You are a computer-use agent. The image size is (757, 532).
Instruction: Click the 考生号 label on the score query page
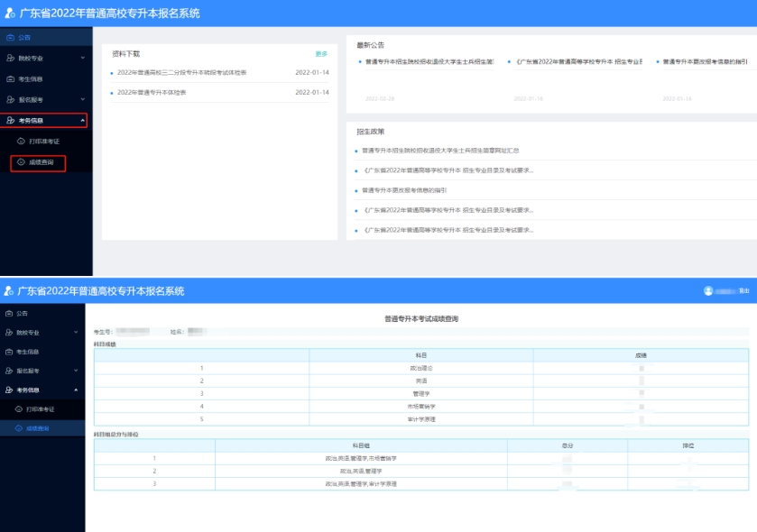pyautogui.click(x=103, y=332)
